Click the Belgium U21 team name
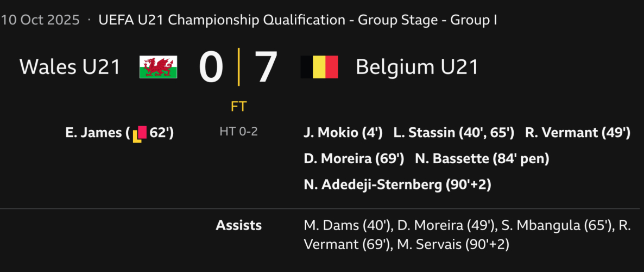 [x=416, y=67]
